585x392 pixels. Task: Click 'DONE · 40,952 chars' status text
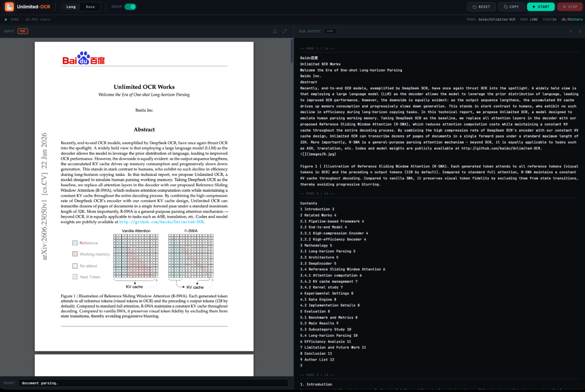30,19
